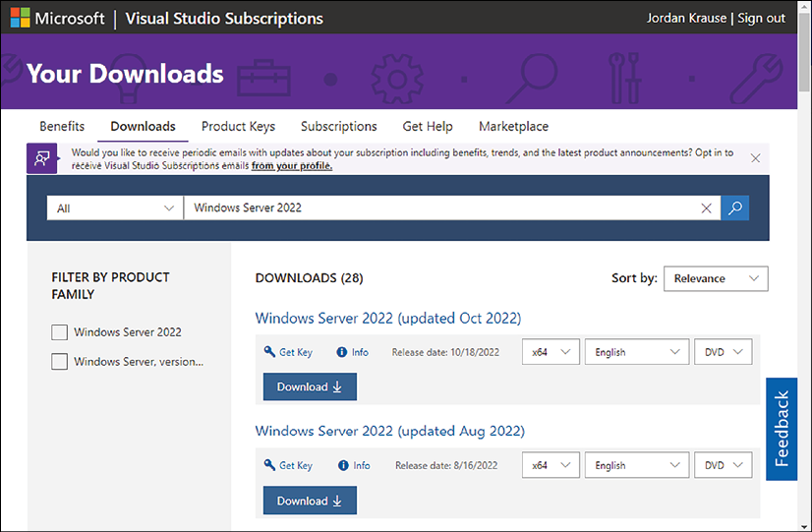Clear the search field with the X icon
Image resolution: width=812 pixels, height=532 pixels.
click(x=706, y=208)
